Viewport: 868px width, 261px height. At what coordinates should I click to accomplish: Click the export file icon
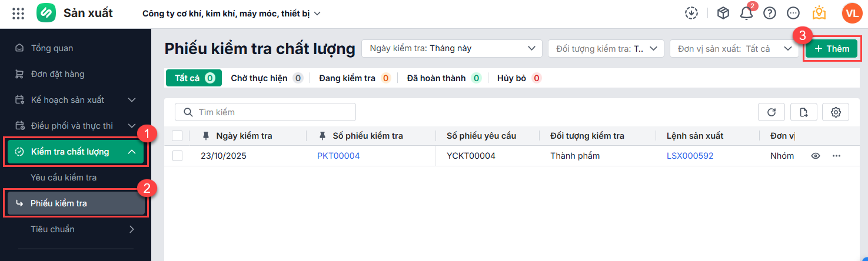(804, 112)
